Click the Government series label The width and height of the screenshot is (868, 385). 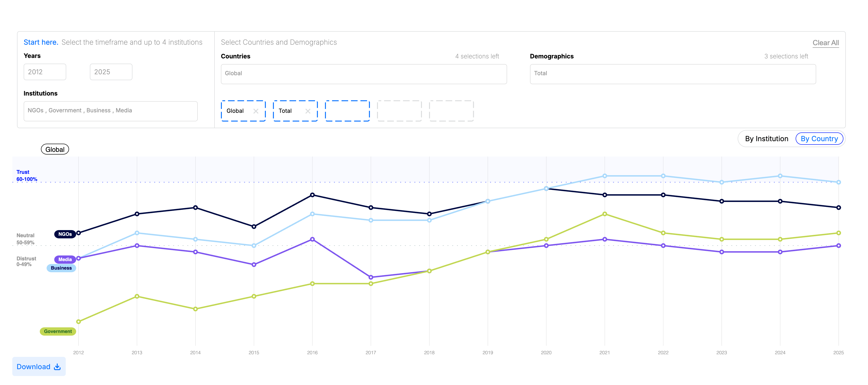(x=58, y=332)
